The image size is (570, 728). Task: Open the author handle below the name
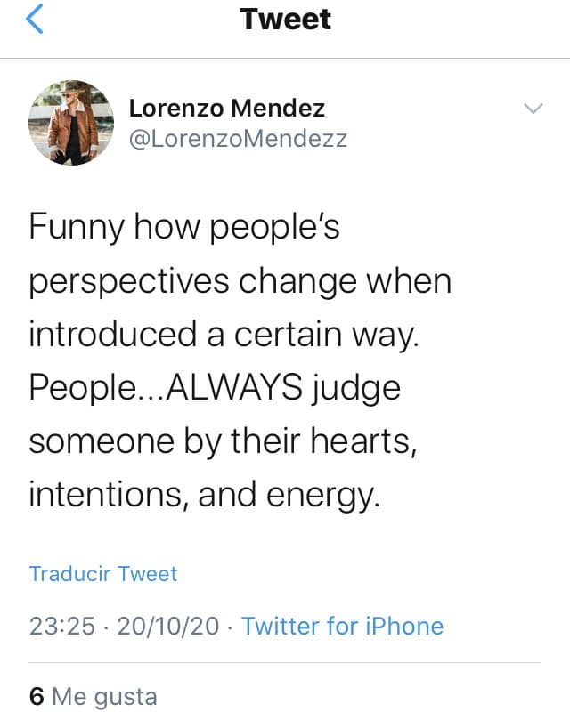click(239, 139)
